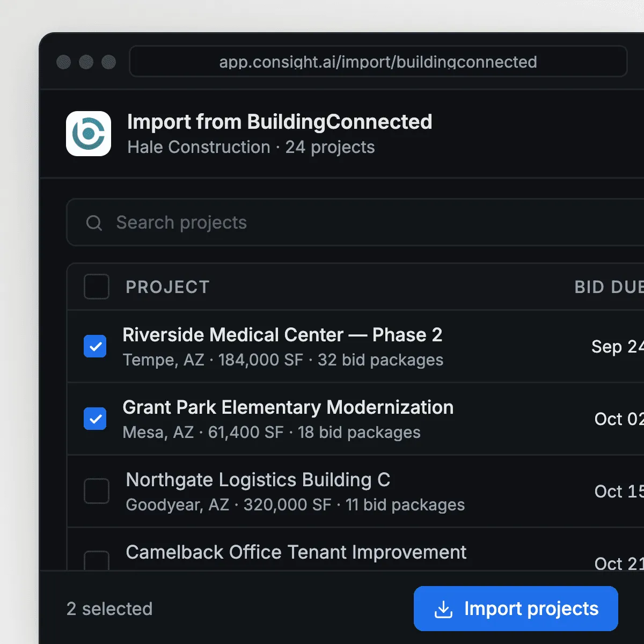This screenshot has height=644, width=644.
Task: Click the Sep 24 bid due date
Action: click(618, 347)
